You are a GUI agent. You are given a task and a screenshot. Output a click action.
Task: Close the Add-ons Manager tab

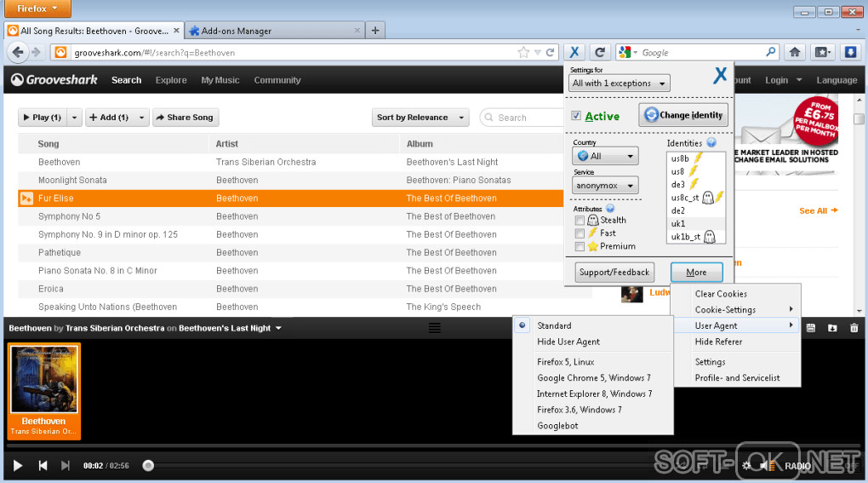(357, 31)
